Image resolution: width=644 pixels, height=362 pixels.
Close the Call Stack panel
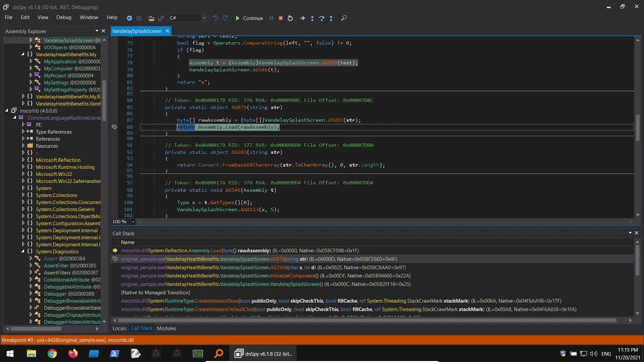tap(636, 233)
